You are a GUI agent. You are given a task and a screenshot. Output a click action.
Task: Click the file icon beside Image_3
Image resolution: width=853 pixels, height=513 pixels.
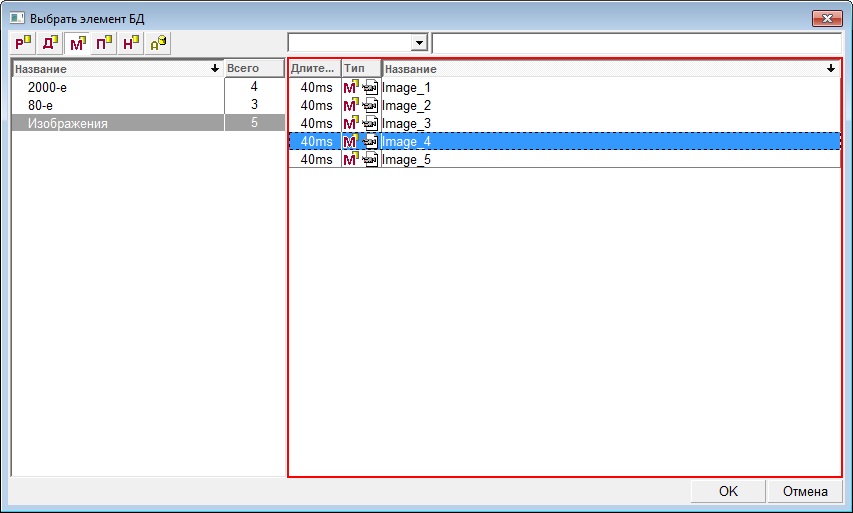[370, 123]
